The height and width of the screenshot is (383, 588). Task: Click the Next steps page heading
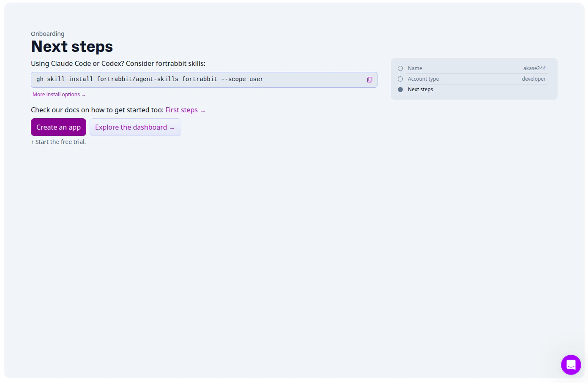coord(72,46)
